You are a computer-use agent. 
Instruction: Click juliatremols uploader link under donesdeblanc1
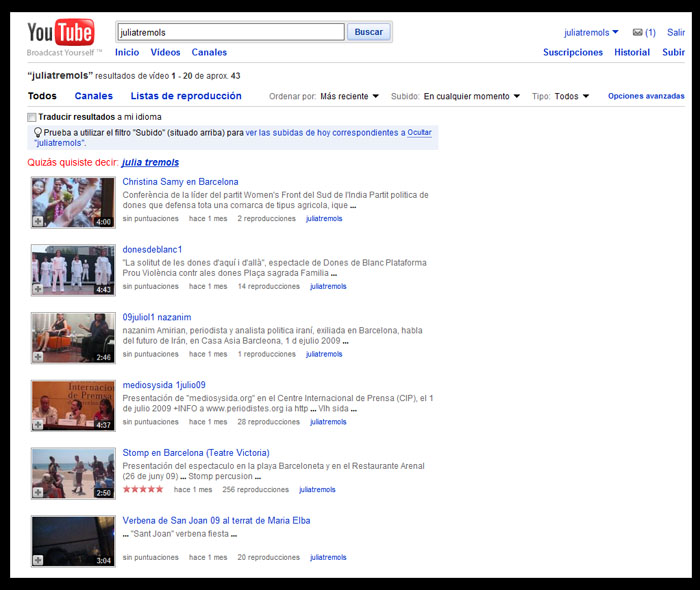(328, 287)
